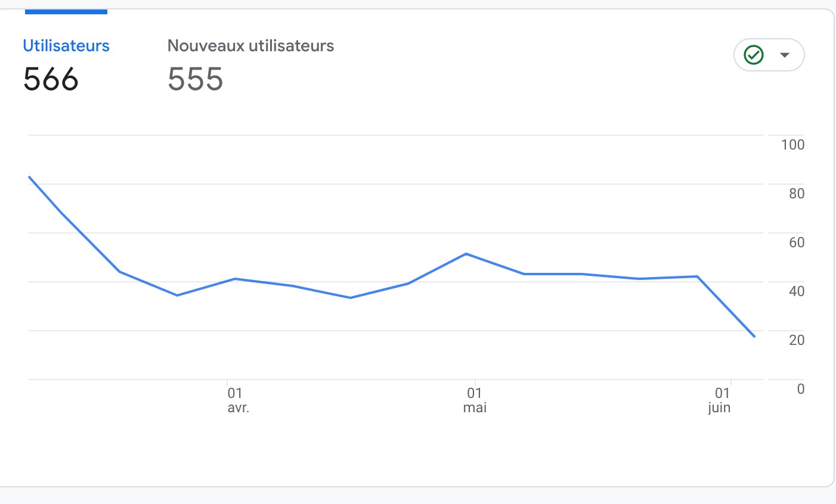Click the 0 y-axis value
This screenshot has height=504, width=836.
click(x=801, y=389)
